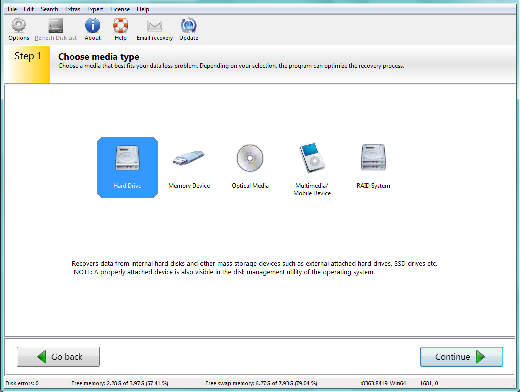
Task: Open the Extras menu
Action: point(73,9)
